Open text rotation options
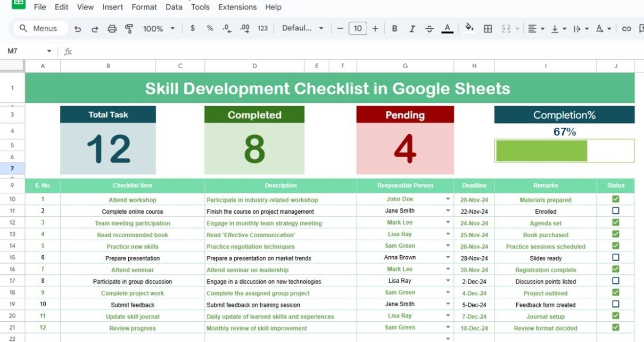 tap(603, 29)
